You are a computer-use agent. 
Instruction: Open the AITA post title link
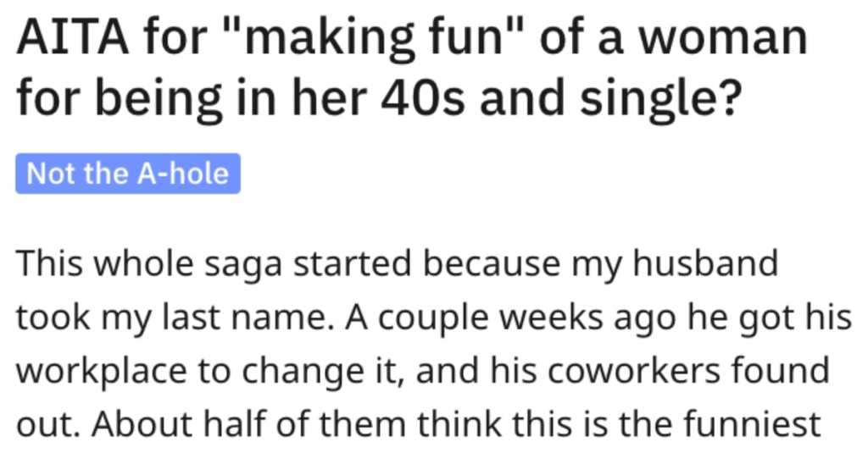point(412,67)
